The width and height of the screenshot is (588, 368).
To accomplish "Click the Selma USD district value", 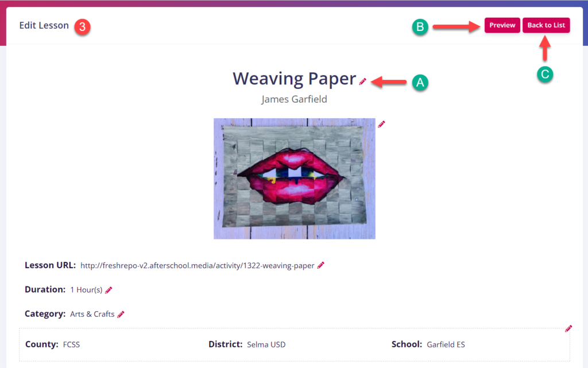I will click(x=266, y=344).
